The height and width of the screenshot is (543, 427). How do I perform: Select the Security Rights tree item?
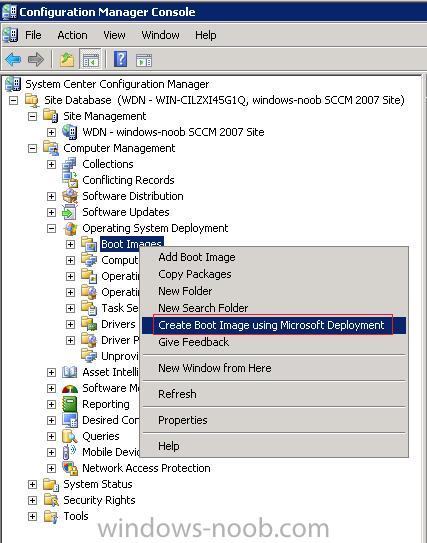tap(99, 500)
